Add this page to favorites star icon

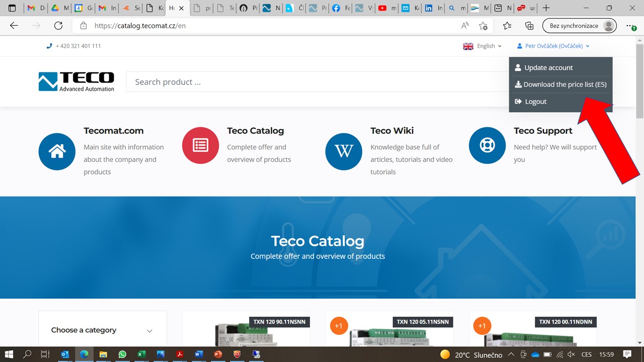click(x=483, y=26)
